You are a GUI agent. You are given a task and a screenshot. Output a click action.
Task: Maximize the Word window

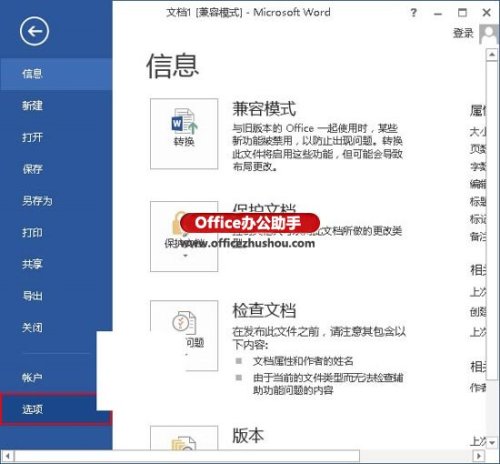[462, 13]
